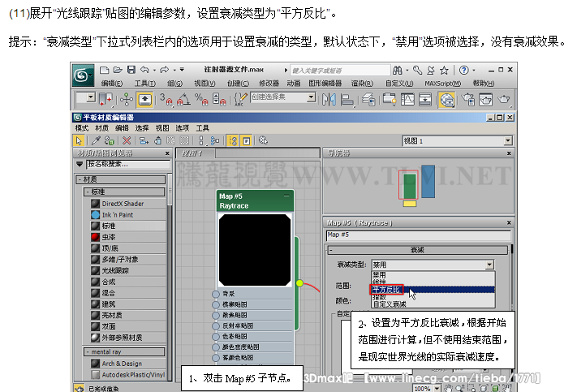Viewport: 564px width, 392px height.
Task: Click the 按名称搜索 search field
Action: tap(128, 165)
